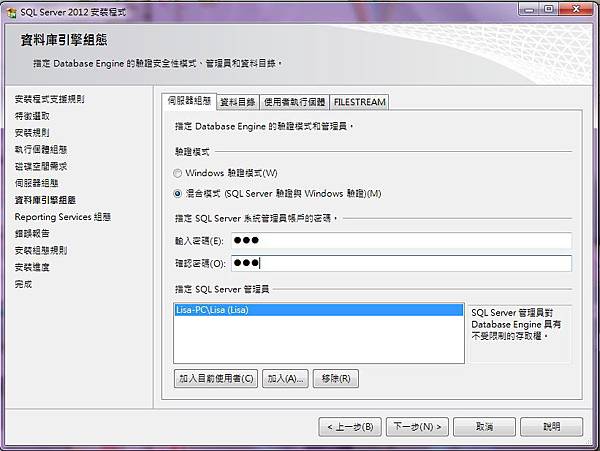Open the 使用者執行個體 tab
This screenshot has width=600, height=451.
coord(294,102)
